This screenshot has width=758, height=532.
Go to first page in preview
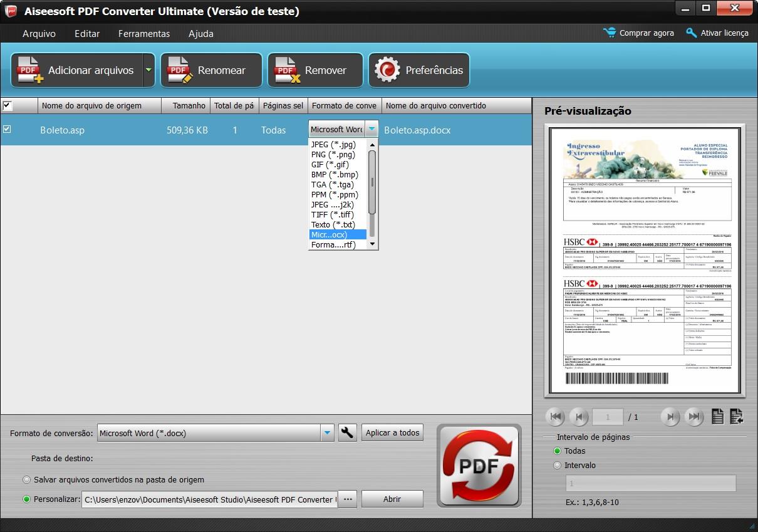(x=556, y=417)
